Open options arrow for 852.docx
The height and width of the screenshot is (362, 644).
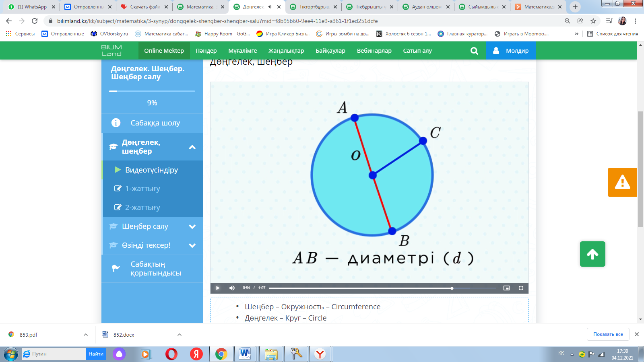[180, 335]
